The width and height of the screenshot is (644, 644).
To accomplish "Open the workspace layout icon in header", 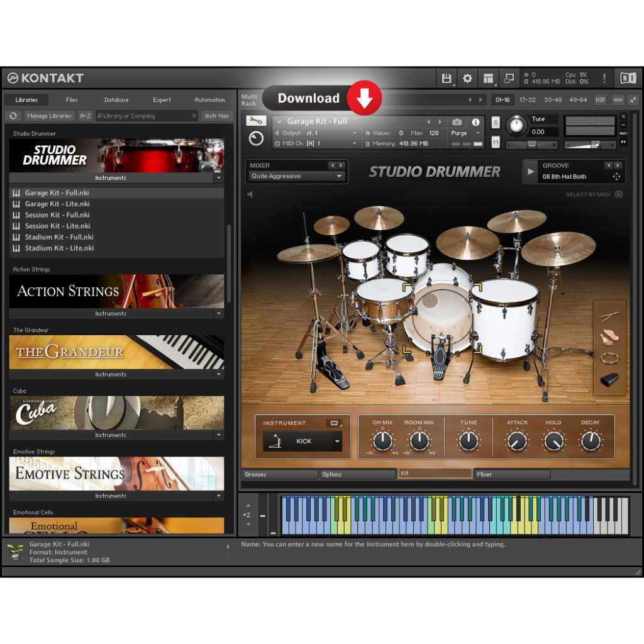I will pos(488,79).
